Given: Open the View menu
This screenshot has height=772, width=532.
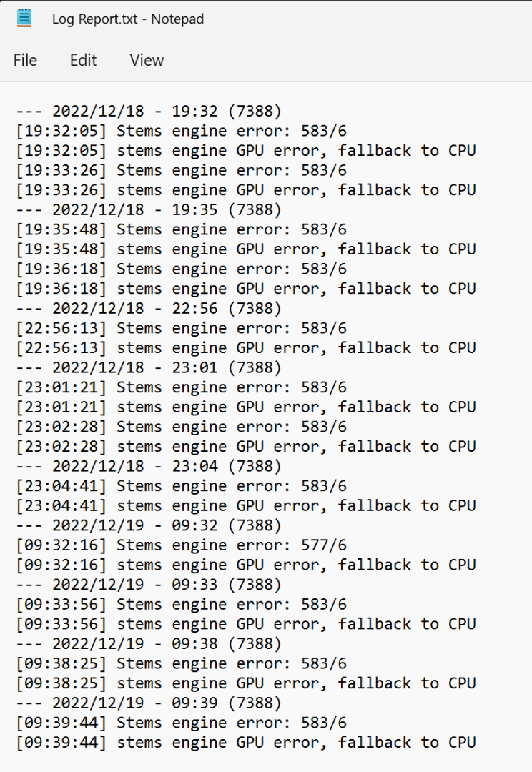Looking at the screenshot, I should (x=147, y=60).
